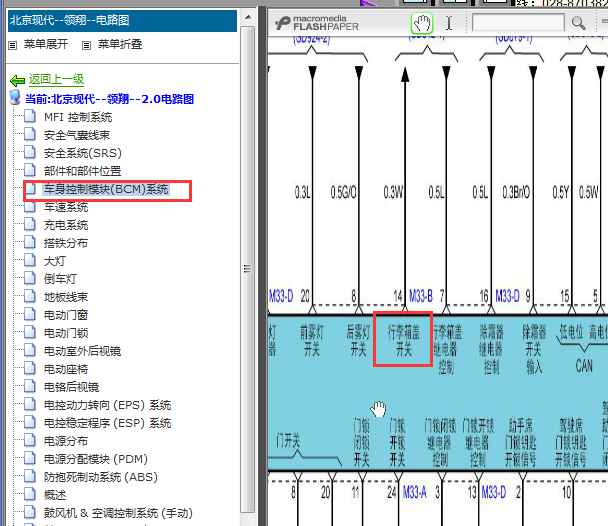Open 概述 tree item
The image size is (608, 526).
coord(55,495)
